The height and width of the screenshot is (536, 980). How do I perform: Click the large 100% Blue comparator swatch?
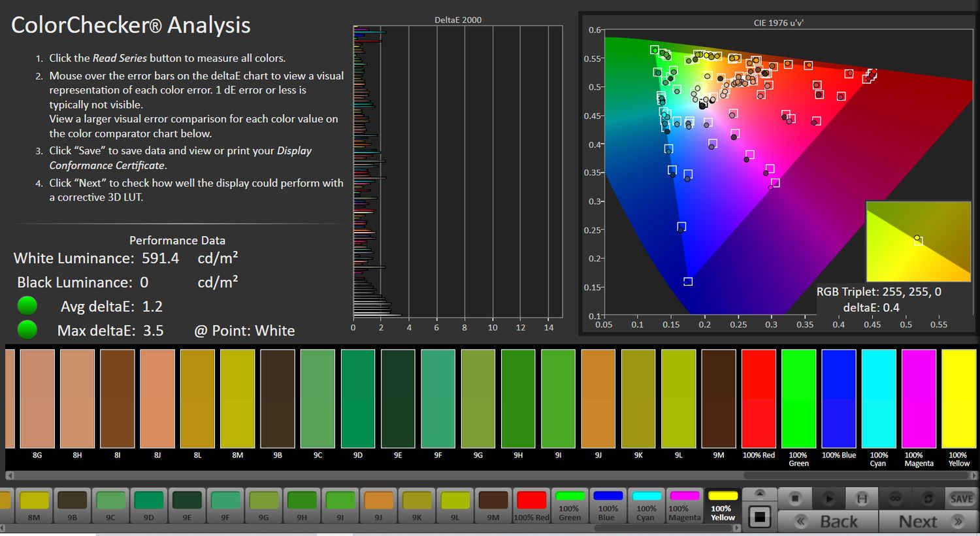(838, 398)
